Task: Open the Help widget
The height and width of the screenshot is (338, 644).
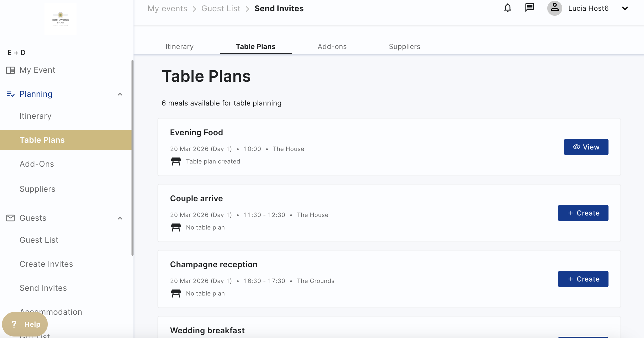Action: (25, 324)
